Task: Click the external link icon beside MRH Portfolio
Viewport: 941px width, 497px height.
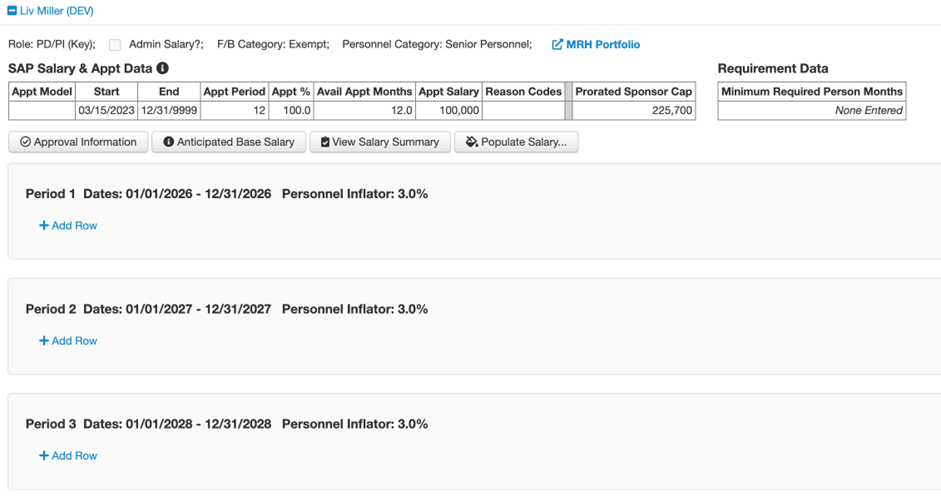Action: point(557,45)
